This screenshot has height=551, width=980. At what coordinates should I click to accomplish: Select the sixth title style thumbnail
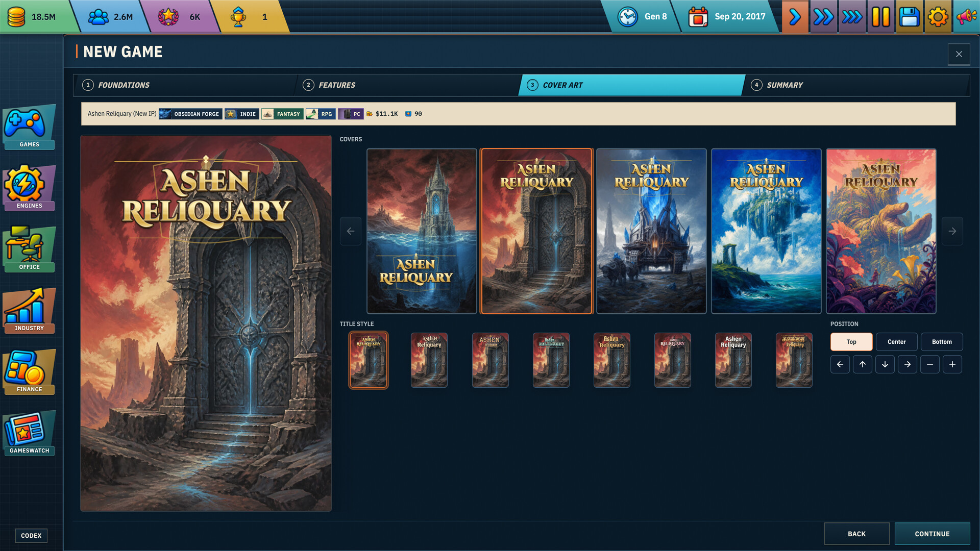[x=672, y=360]
